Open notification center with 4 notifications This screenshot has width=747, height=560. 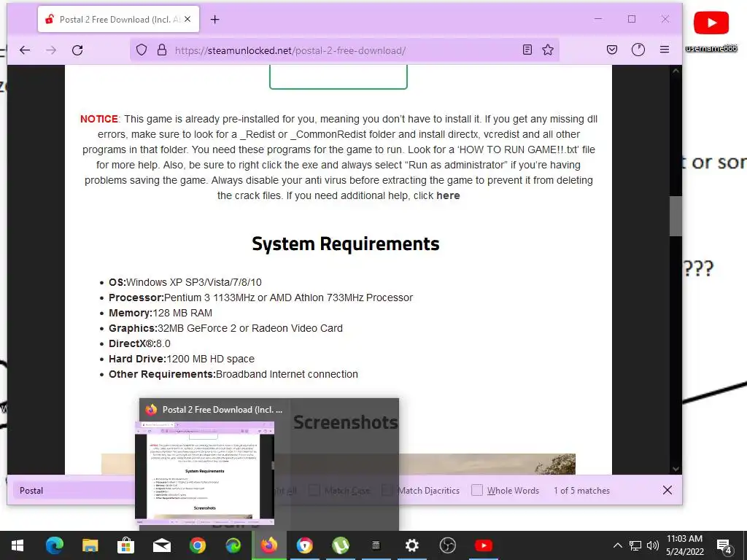[x=724, y=546]
